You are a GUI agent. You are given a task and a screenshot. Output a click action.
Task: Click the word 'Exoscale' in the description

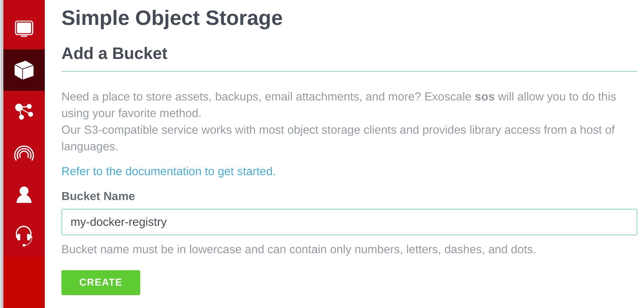448,97
